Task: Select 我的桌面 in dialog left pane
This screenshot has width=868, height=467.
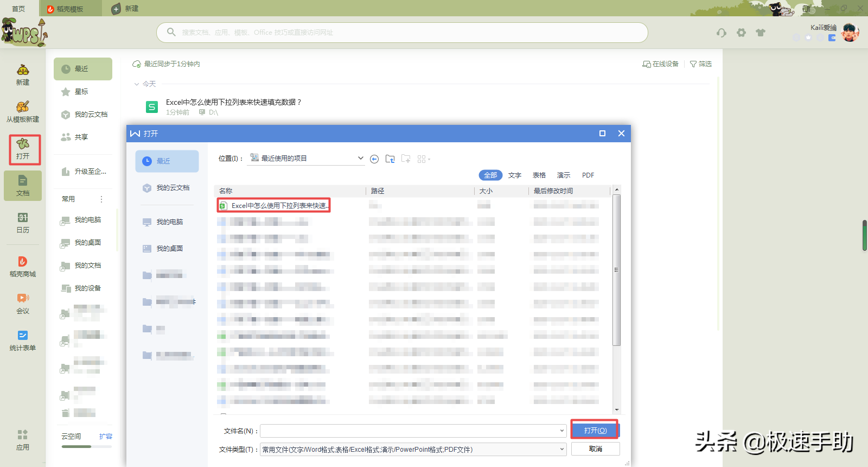Action: [x=167, y=249]
